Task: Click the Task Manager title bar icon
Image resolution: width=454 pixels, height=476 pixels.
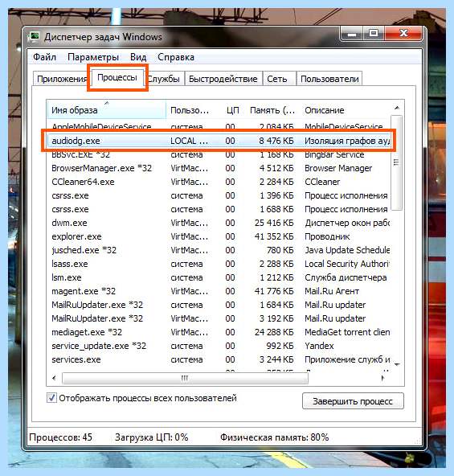Action: coord(34,37)
